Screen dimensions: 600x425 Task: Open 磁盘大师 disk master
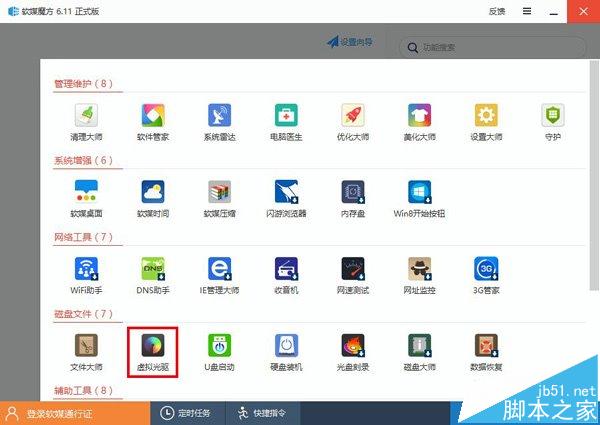419,353
